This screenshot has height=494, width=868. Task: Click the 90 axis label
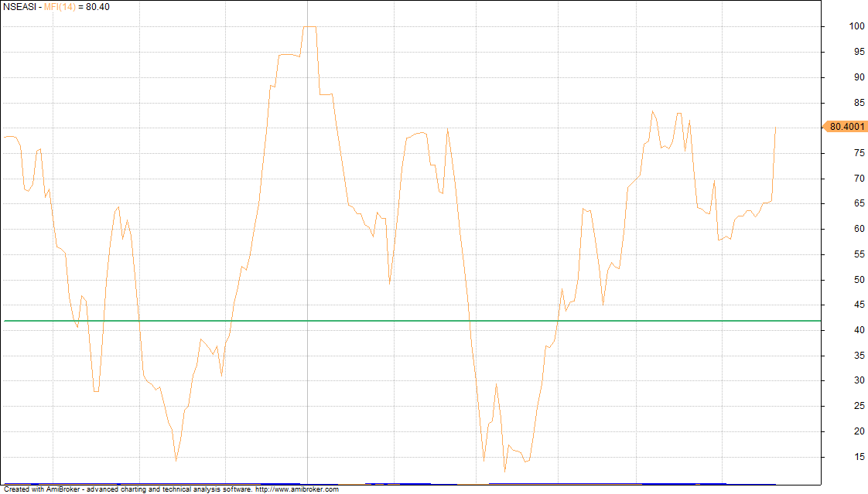(859, 77)
